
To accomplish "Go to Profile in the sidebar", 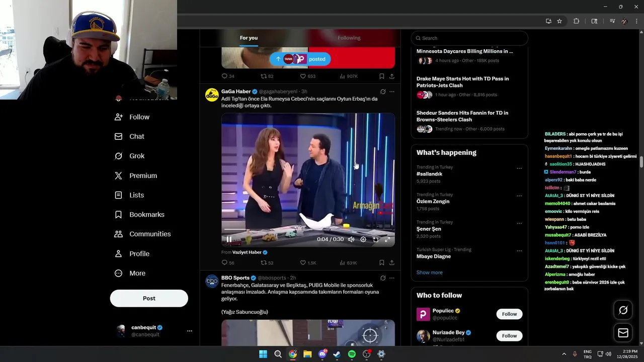I will (132, 253).
